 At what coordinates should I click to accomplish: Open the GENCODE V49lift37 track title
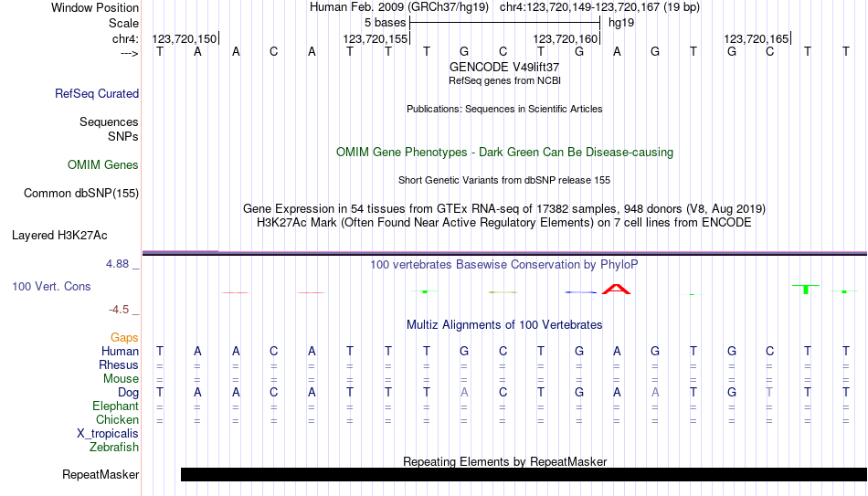tap(504, 67)
